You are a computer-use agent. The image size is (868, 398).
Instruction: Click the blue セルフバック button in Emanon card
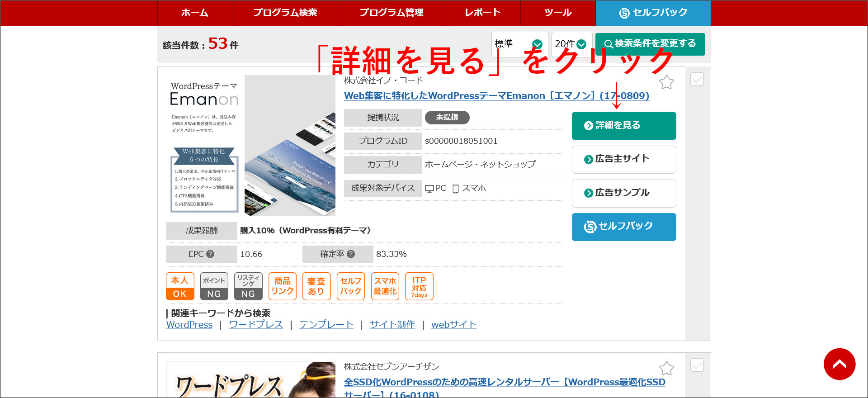pos(624,227)
